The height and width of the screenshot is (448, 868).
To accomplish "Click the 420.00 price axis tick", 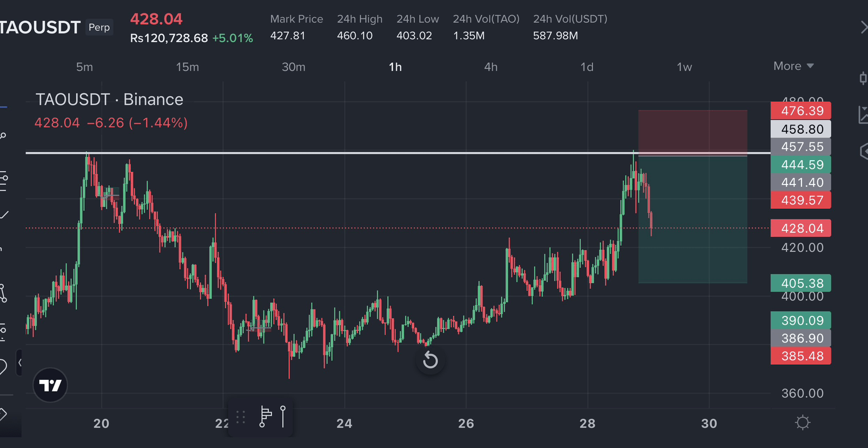I will (803, 248).
